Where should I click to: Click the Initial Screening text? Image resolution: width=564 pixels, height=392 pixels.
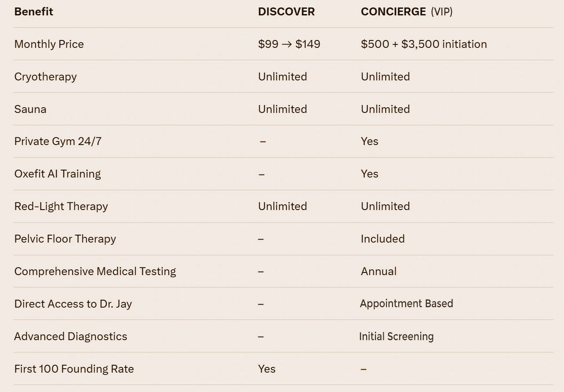[396, 337]
